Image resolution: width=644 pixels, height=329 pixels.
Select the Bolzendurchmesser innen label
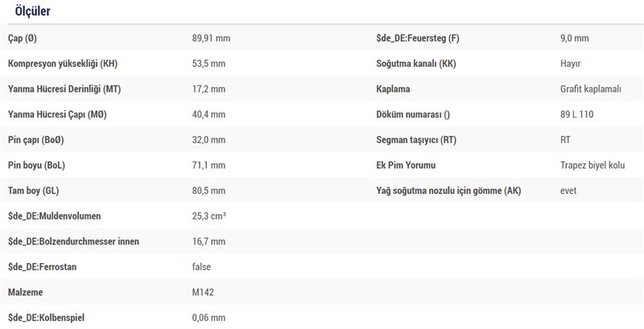tap(73, 241)
